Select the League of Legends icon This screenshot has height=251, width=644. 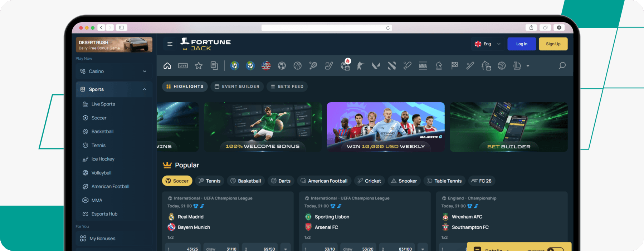[x=517, y=66]
